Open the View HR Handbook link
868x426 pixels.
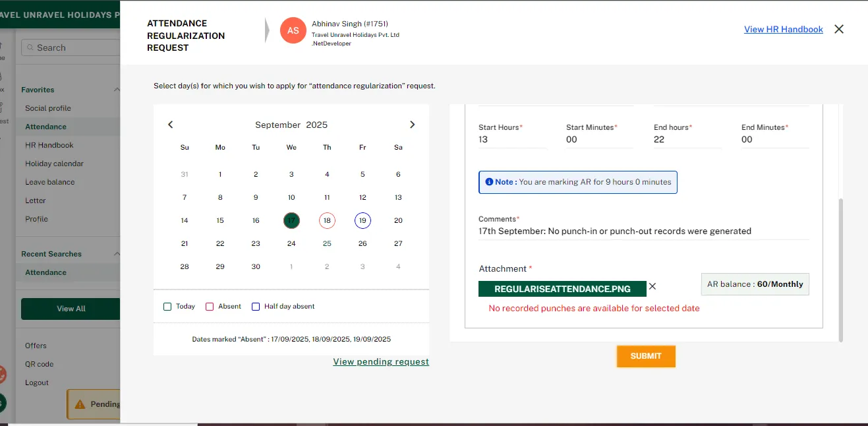pyautogui.click(x=783, y=29)
